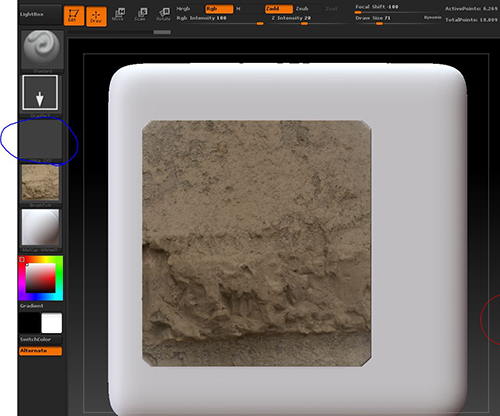Adjust the Rgb Intensity slider

pyautogui.click(x=220, y=20)
